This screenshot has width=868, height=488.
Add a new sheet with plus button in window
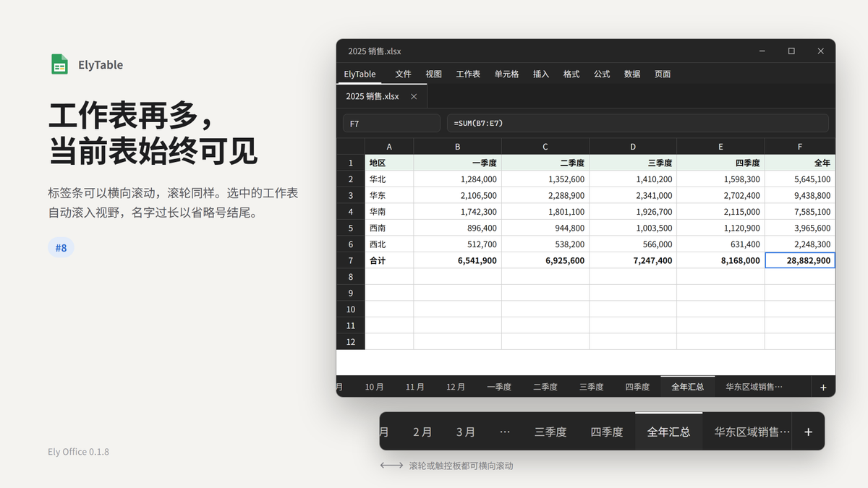tap(823, 387)
